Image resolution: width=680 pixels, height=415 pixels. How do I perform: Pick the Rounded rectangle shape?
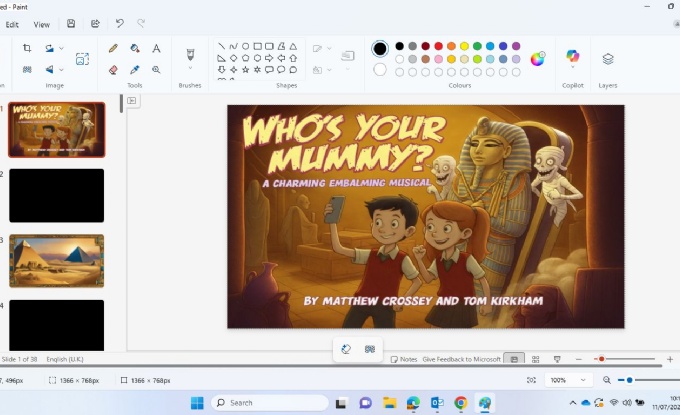click(x=269, y=46)
